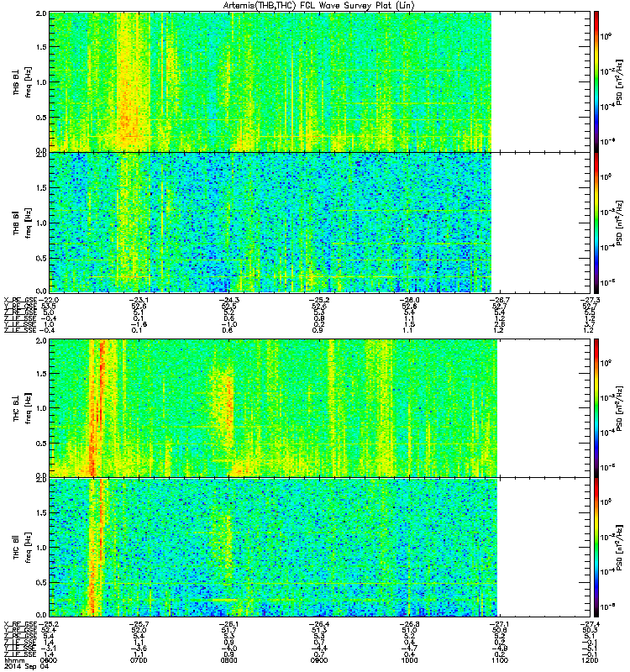Click the THB X_RE_GSE value '-27.3'

590,300
